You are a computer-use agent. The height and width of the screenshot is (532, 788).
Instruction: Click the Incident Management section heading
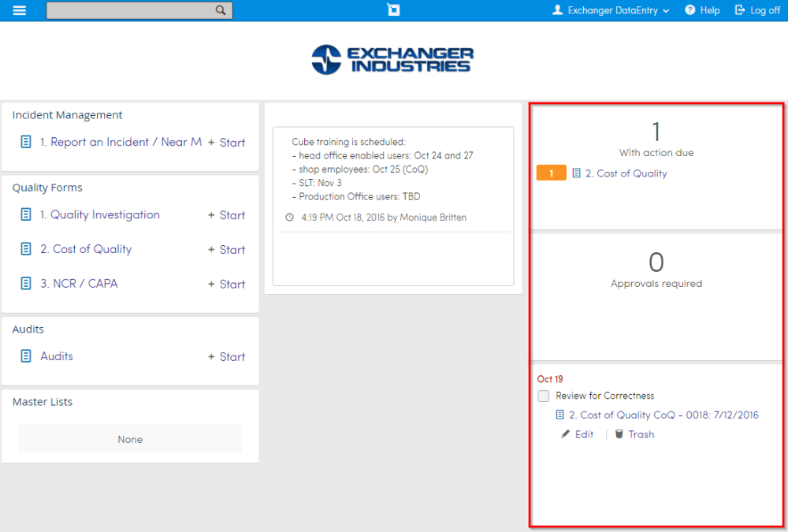[67, 115]
